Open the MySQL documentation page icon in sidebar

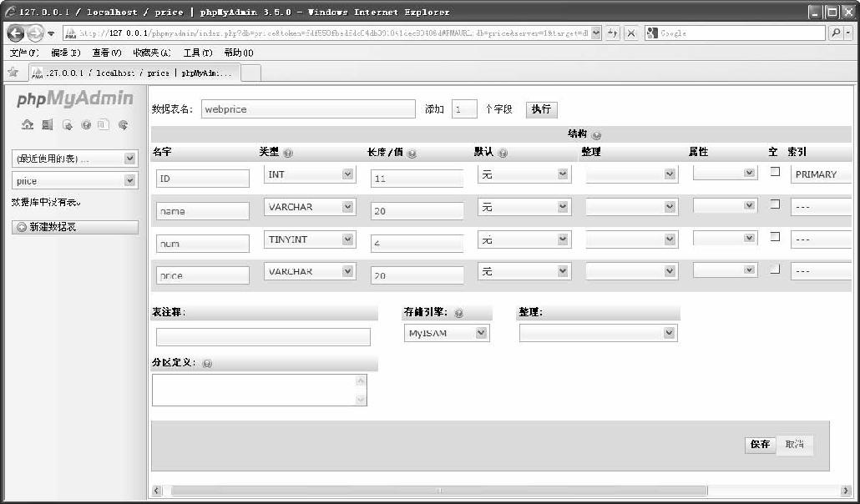pyautogui.click(x=104, y=125)
